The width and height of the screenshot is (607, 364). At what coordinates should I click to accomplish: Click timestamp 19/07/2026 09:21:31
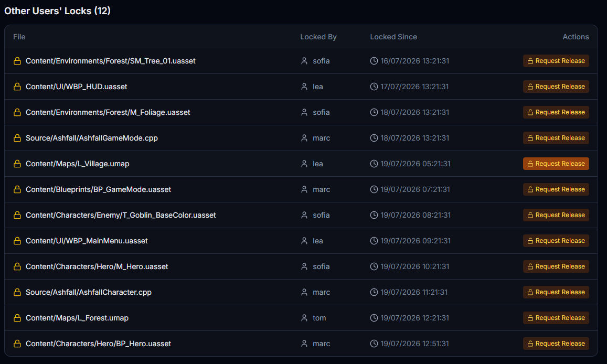416,241
